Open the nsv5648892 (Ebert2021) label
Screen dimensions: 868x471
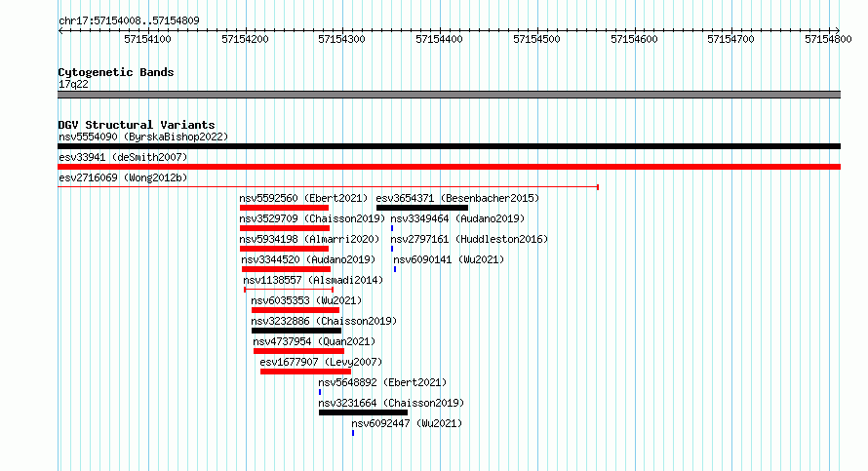(x=382, y=382)
